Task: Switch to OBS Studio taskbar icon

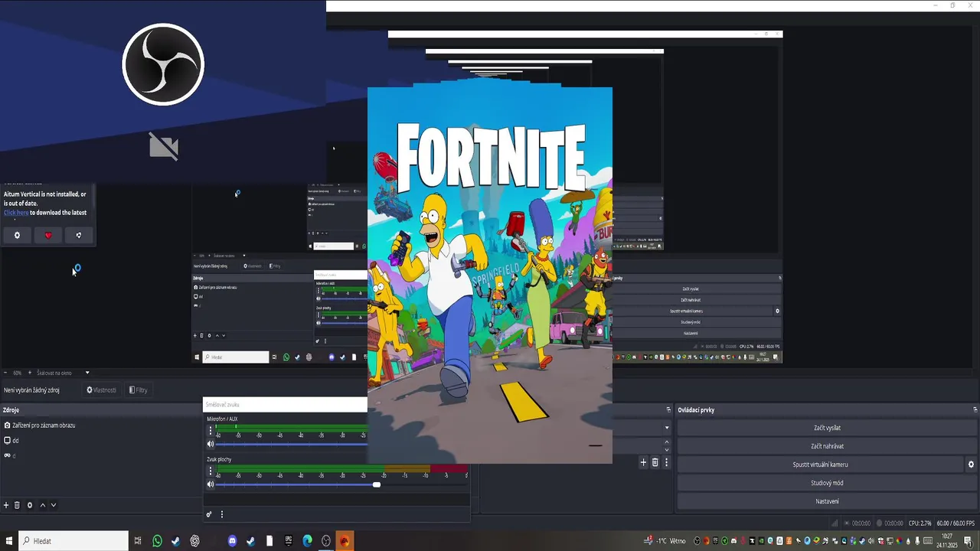Action: click(x=326, y=541)
